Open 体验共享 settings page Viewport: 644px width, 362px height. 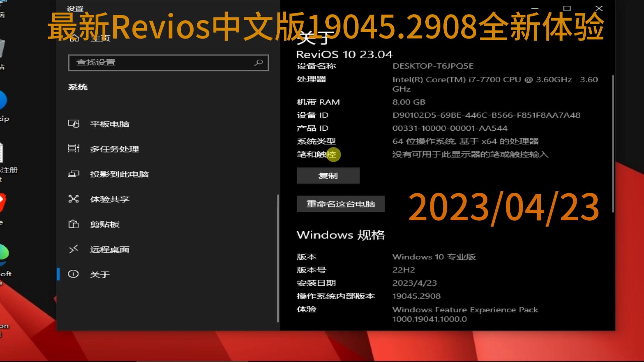[x=168, y=199]
